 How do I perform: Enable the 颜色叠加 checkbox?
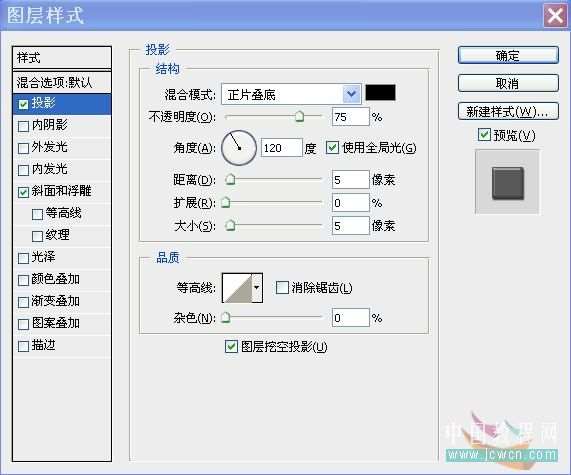click(x=23, y=280)
